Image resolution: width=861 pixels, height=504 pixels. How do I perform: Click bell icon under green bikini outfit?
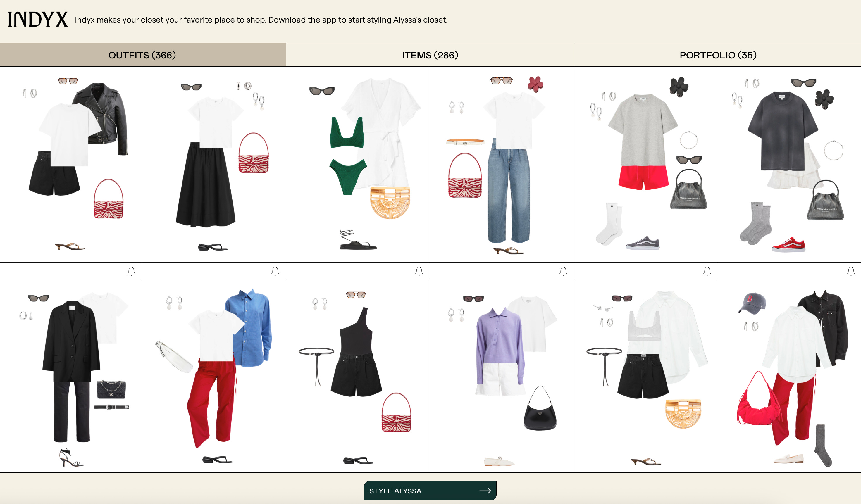point(419,271)
